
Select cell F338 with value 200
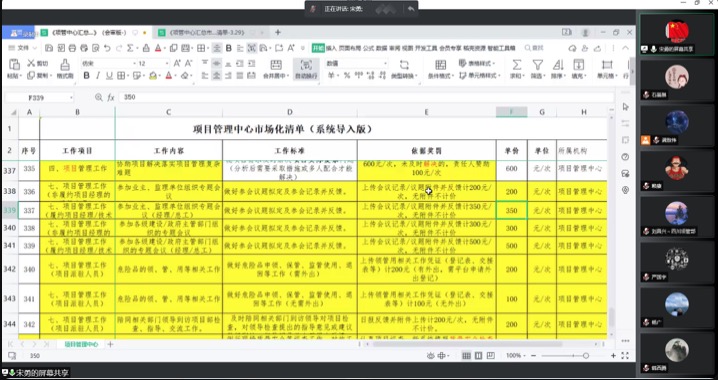[511, 192]
